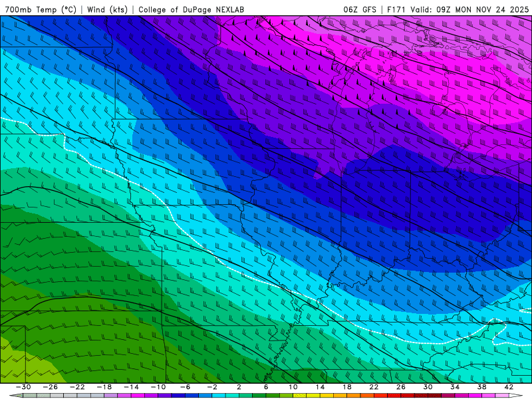Select the −14 label on the color scale

point(131,387)
